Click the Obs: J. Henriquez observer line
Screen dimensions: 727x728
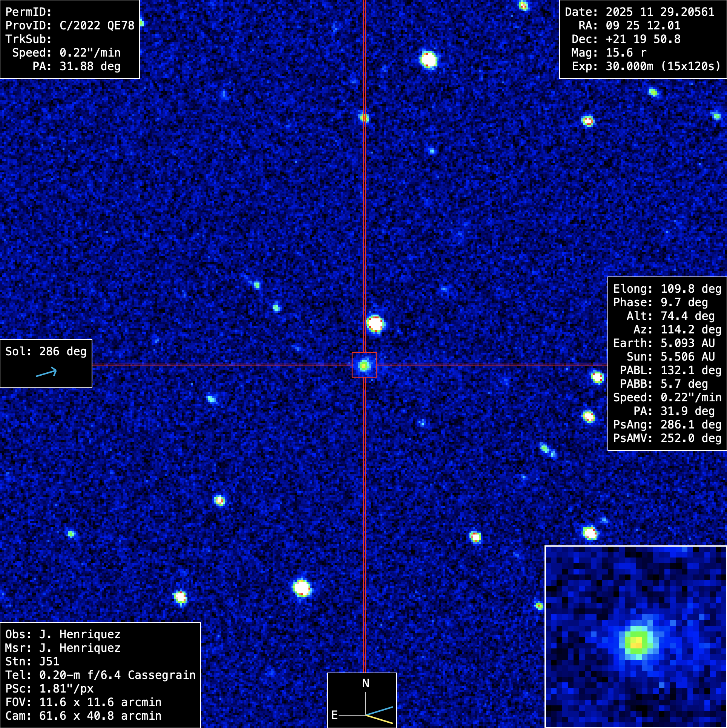pyautogui.click(x=63, y=634)
